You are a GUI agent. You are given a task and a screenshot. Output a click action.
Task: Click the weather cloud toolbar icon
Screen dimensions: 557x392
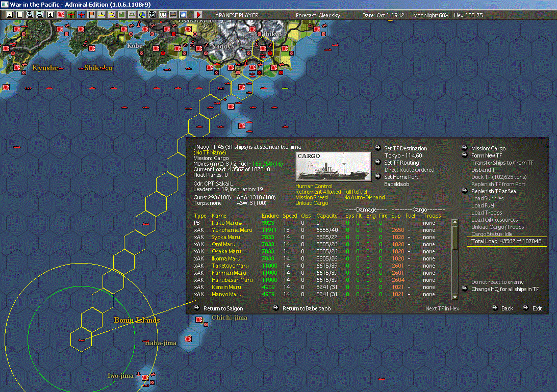183,15
